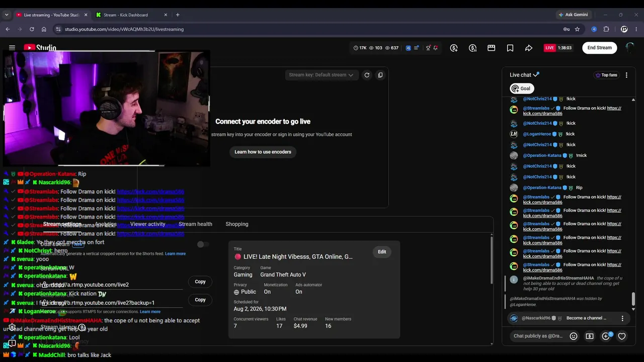
Task: Reset stream key with the refresh icon
Action: (367, 75)
